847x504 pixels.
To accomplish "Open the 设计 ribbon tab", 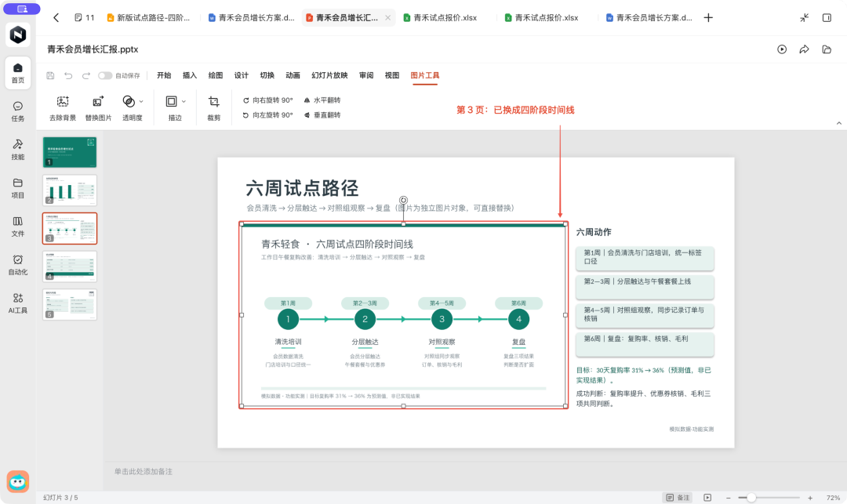I will click(242, 75).
